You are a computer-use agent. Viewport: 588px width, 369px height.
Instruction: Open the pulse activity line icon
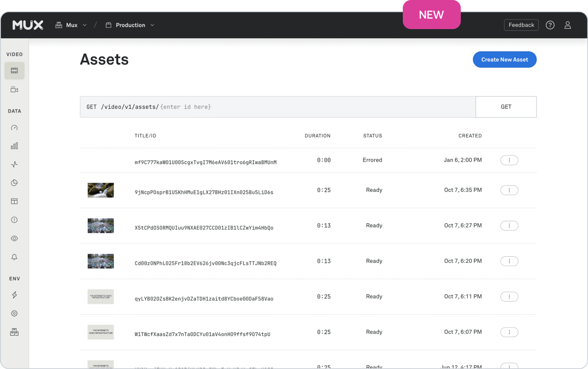tap(14, 164)
